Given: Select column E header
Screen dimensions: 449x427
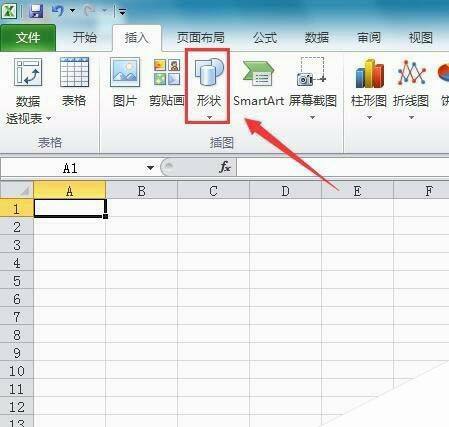Looking at the screenshot, I should pyautogui.click(x=358, y=191).
